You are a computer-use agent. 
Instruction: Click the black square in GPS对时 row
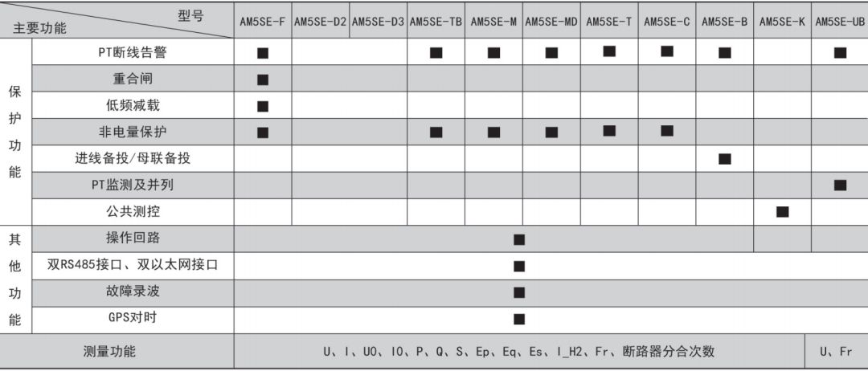tap(519, 319)
